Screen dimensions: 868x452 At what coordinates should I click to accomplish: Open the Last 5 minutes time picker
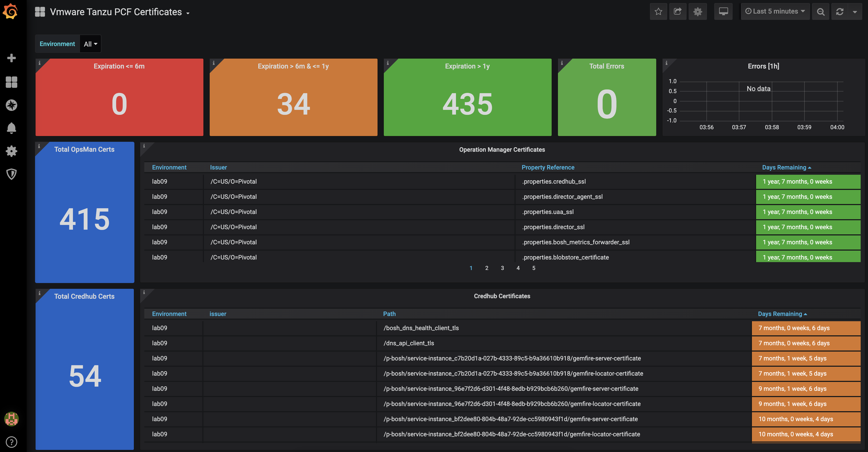[x=775, y=12]
